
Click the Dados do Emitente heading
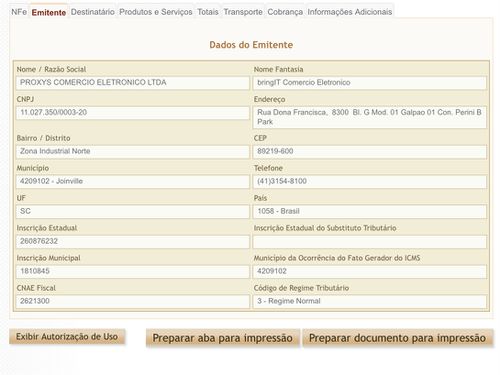tap(251, 45)
